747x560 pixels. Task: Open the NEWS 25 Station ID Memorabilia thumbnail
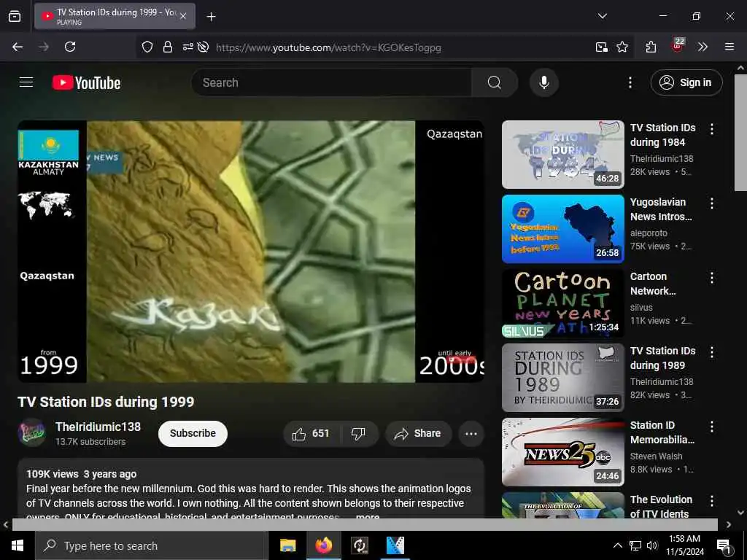click(563, 452)
